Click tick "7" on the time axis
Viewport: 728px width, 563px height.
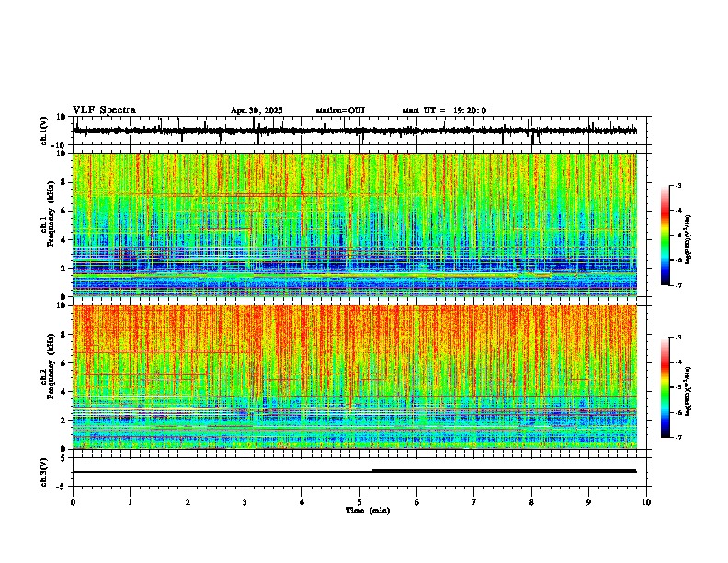point(474,502)
